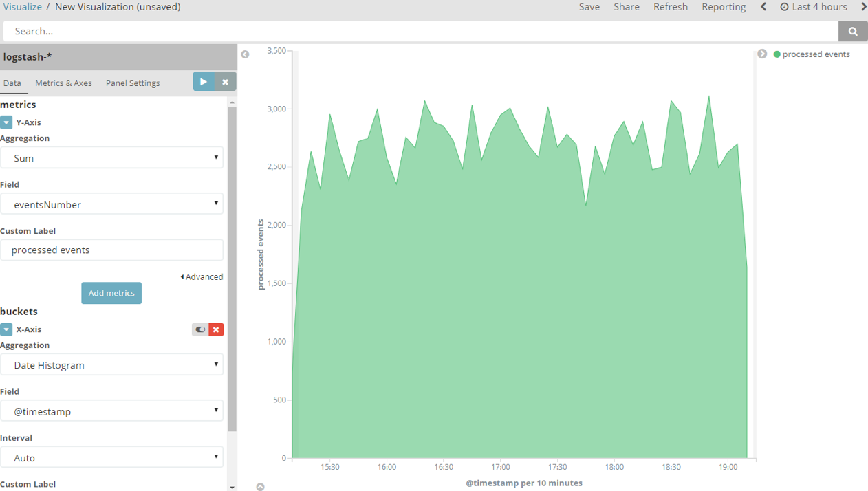Click the 17:00 x-axis tick label
Screen dimensions: 868x491
point(501,467)
